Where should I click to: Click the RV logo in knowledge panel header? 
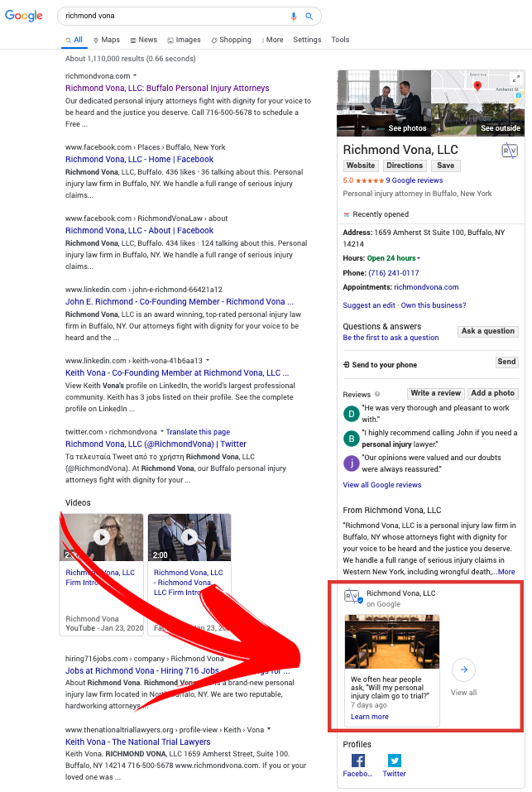coord(510,151)
